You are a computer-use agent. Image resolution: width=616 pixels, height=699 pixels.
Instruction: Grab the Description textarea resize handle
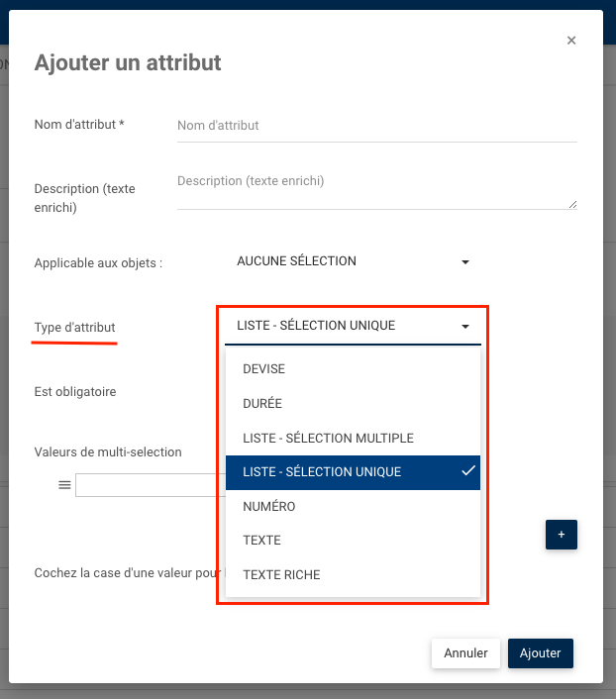point(572,204)
